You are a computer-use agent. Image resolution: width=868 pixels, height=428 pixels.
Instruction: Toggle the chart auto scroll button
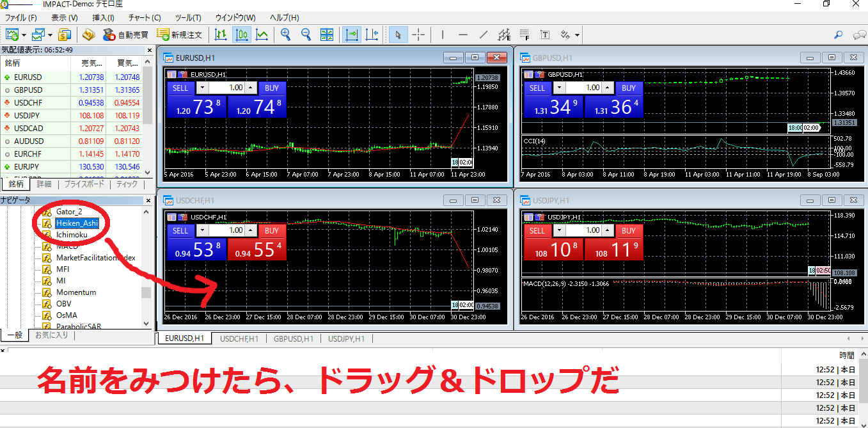tap(351, 35)
